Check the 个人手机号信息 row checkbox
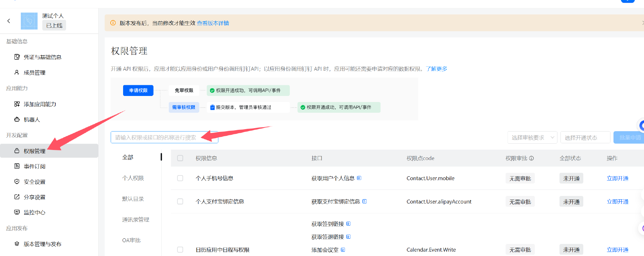The width and height of the screenshot is (644, 256). point(180,178)
